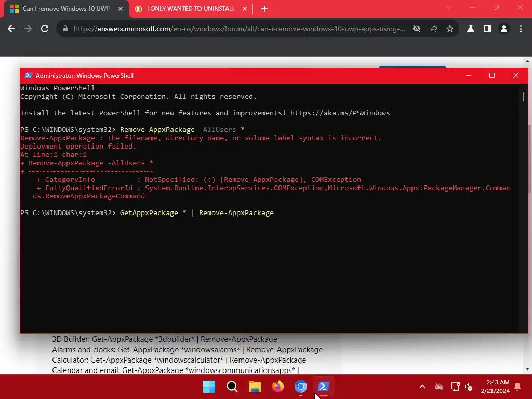
Task: Open the notifications bell icon
Action: 518,387
